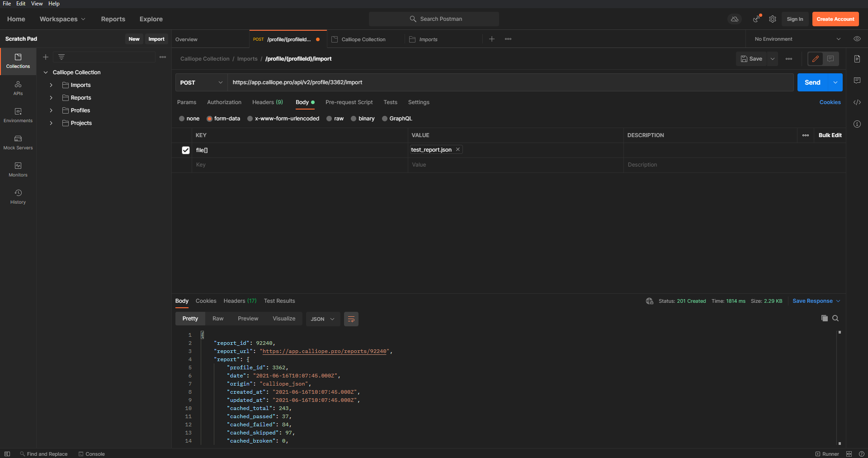This screenshot has width=868, height=458.
Task: Uncheck the file[] key row checkbox
Action: pos(186,150)
